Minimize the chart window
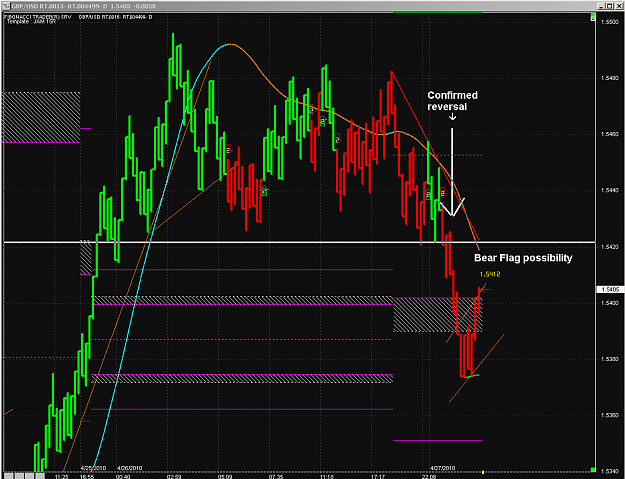This screenshot has width=625, height=479. click(602, 6)
